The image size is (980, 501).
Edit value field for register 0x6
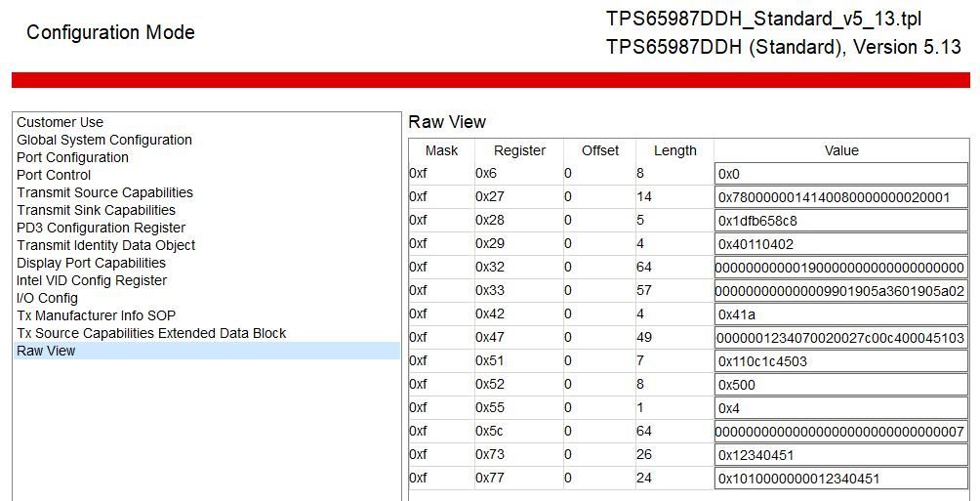pos(841,173)
